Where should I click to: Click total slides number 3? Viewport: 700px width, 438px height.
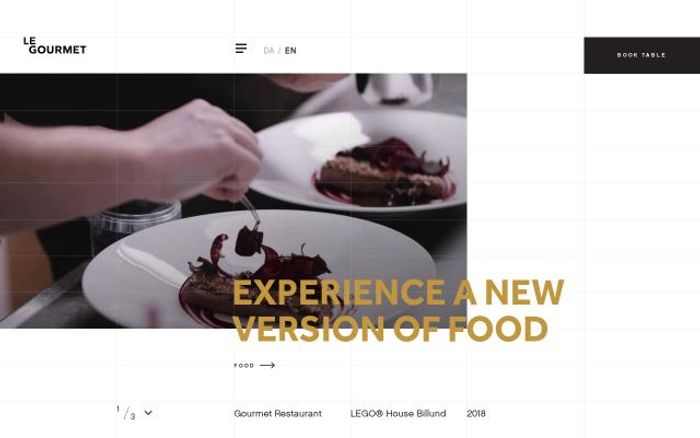(x=133, y=417)
